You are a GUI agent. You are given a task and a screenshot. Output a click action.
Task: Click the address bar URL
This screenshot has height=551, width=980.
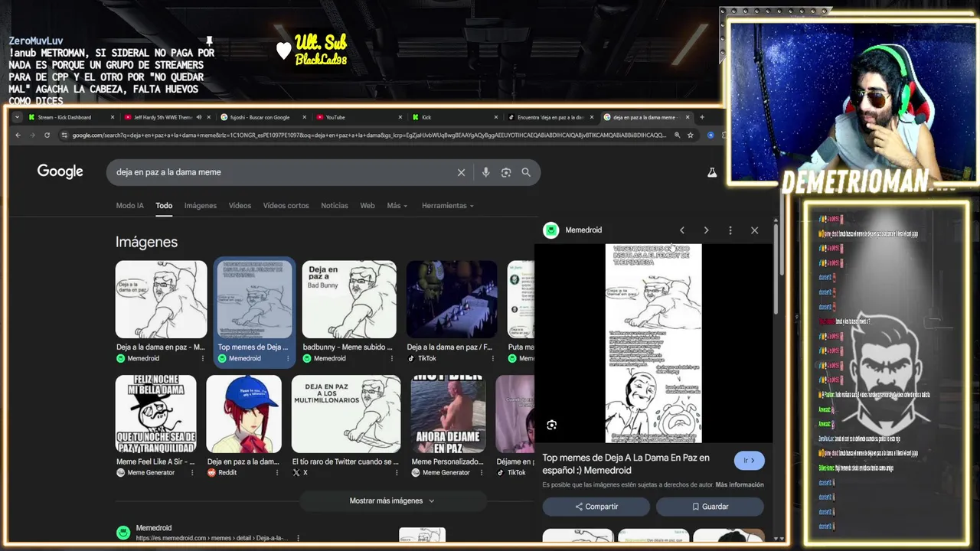point(369,135)
